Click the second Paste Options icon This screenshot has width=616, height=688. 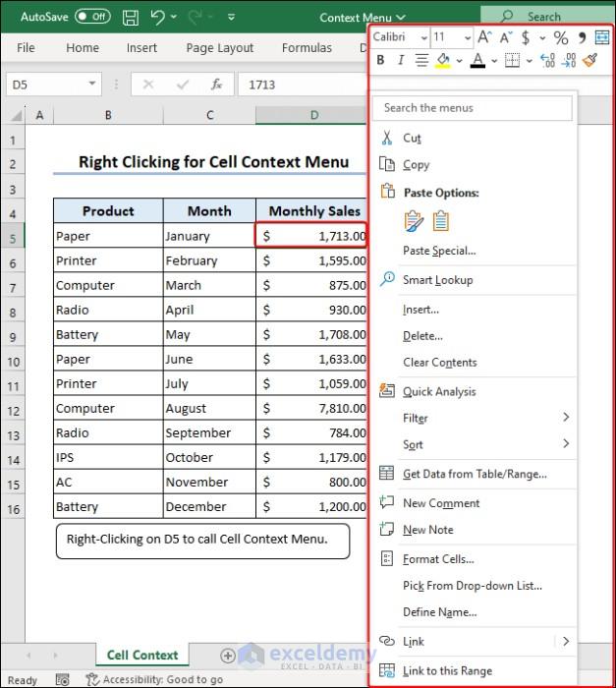(441, 221)
